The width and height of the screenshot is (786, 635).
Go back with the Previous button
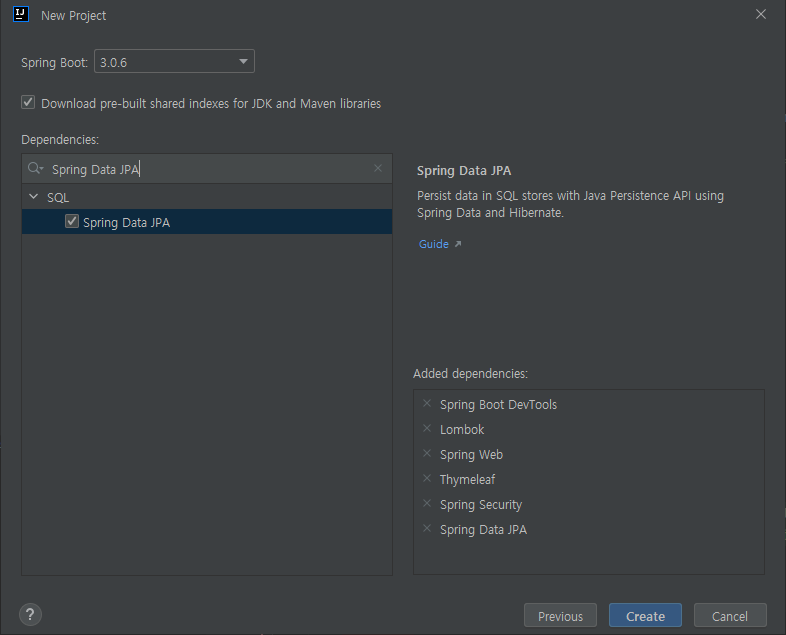tap(560, 615)
